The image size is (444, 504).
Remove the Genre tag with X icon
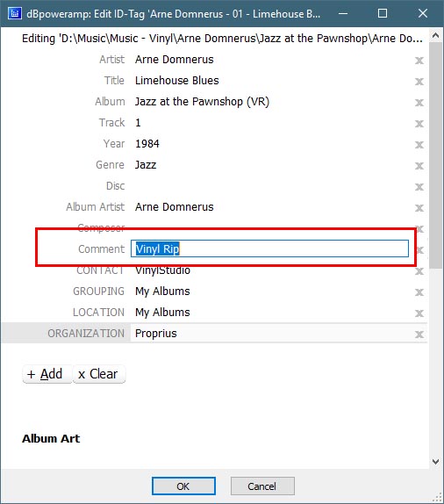click(419, 166)
